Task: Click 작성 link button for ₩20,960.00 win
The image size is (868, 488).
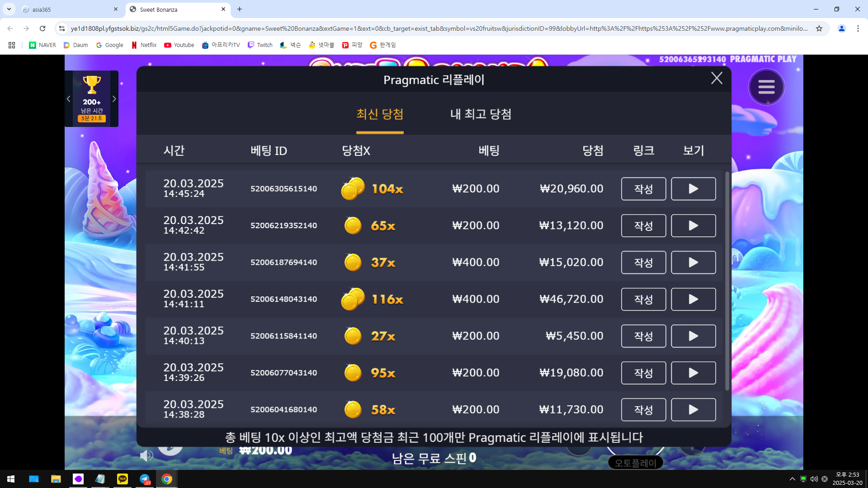Action: click(643, 189)
